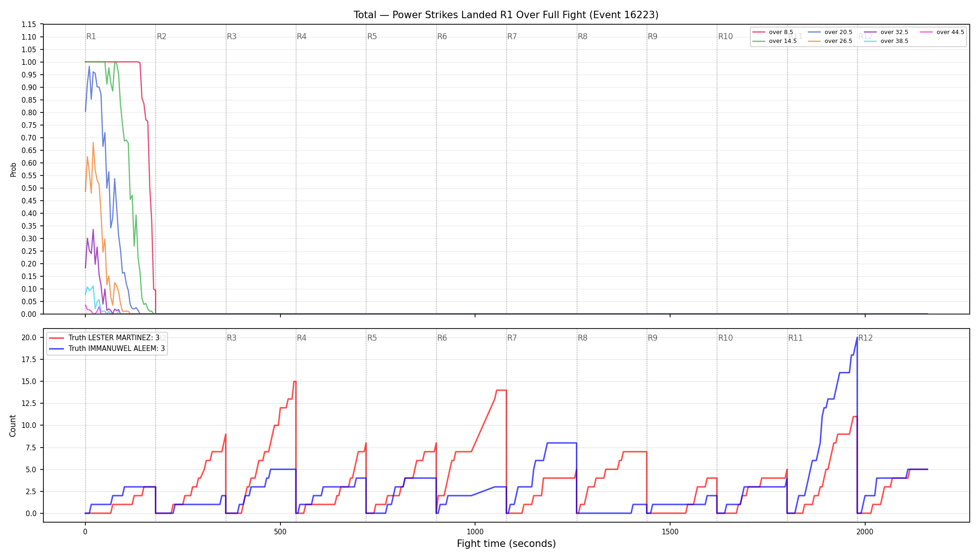Click the 'Count' y-axis label
Image resolution: width=980 pixels, height=560 pixels.
13,426
